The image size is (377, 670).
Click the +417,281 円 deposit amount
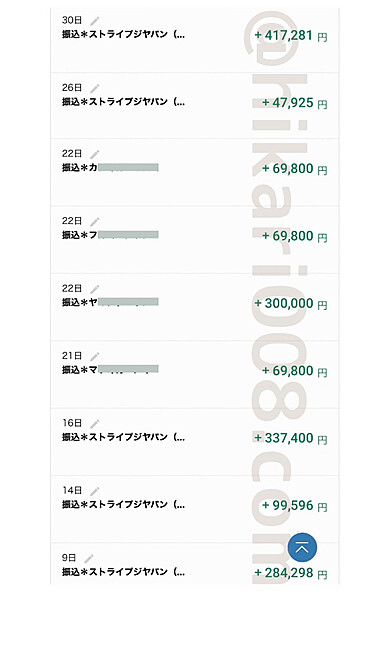tap(291, 35)
